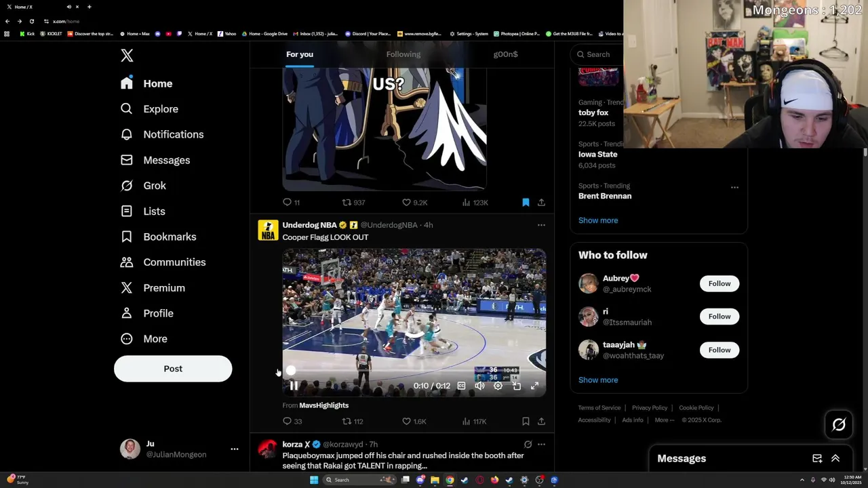Show more trends
868x488 pixels.
598,220
